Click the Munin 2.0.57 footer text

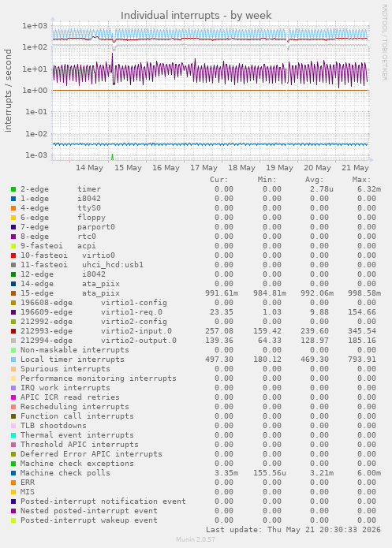[196, 539]
